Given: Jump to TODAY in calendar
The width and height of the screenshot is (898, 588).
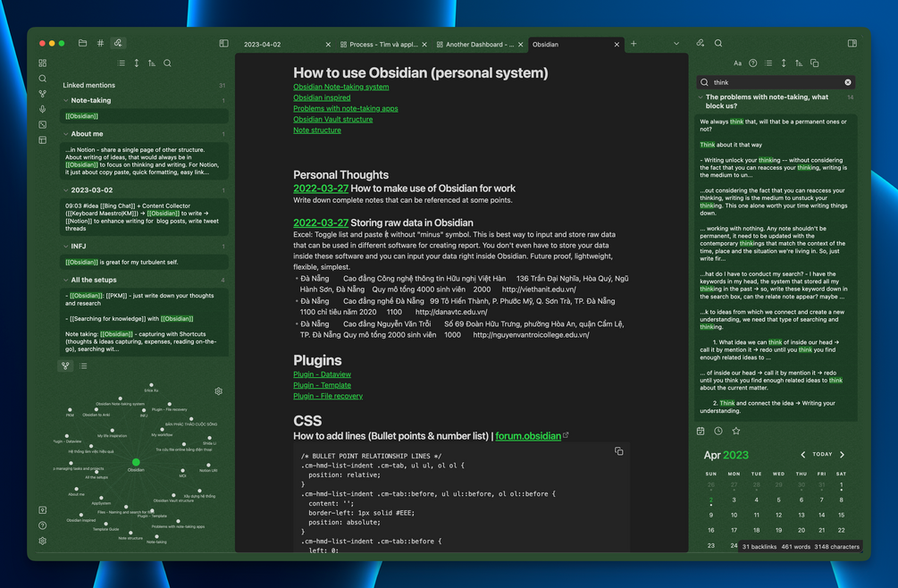Looking at the screenshot, I should point(822,455).
